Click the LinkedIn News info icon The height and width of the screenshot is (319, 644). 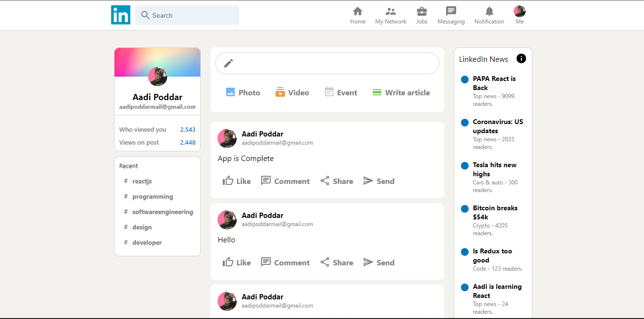521,58
